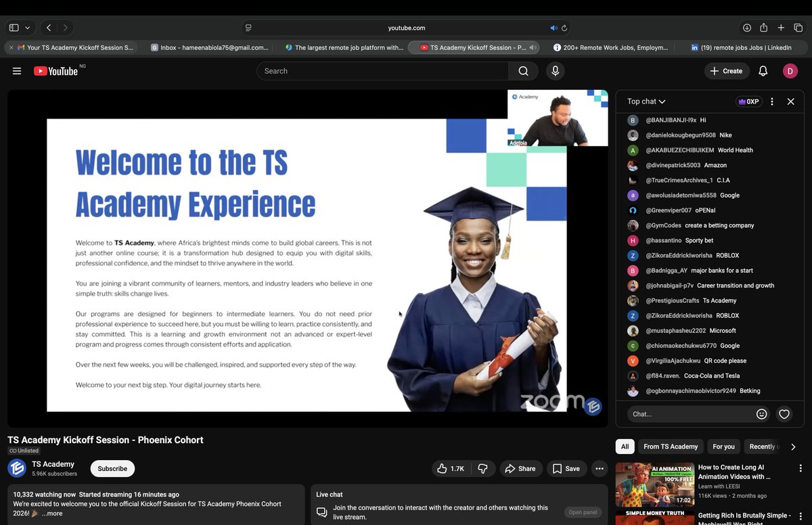Click the Share button

(x=520, y=468)
